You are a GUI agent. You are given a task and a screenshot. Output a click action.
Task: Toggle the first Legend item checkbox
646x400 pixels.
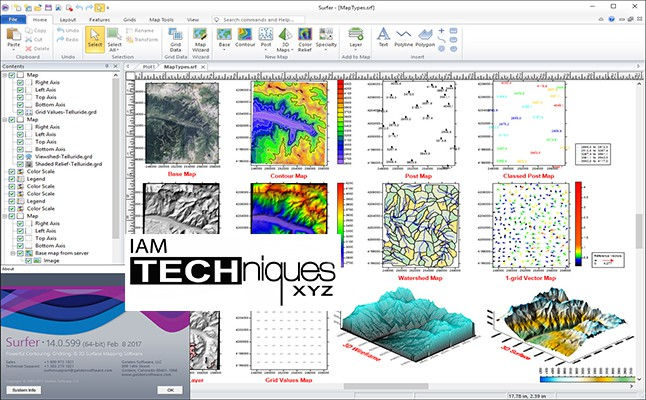point(12,179)
